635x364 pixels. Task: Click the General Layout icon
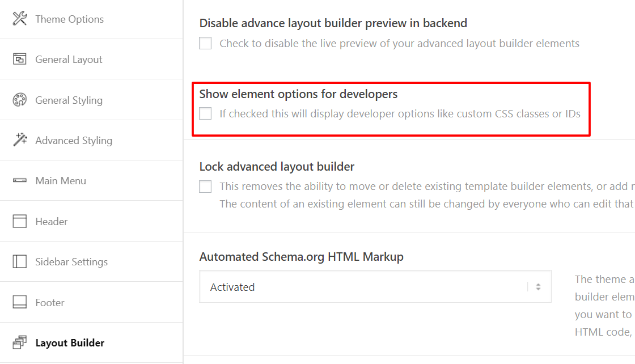[x=20, y=60]
